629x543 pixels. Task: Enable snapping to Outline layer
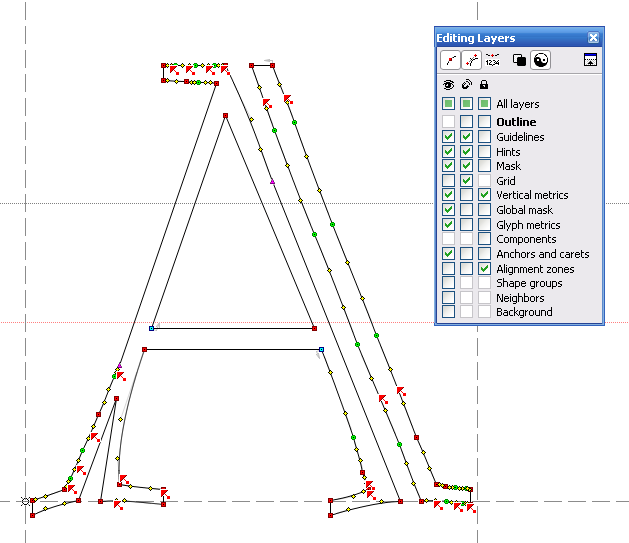pos(466,122)
